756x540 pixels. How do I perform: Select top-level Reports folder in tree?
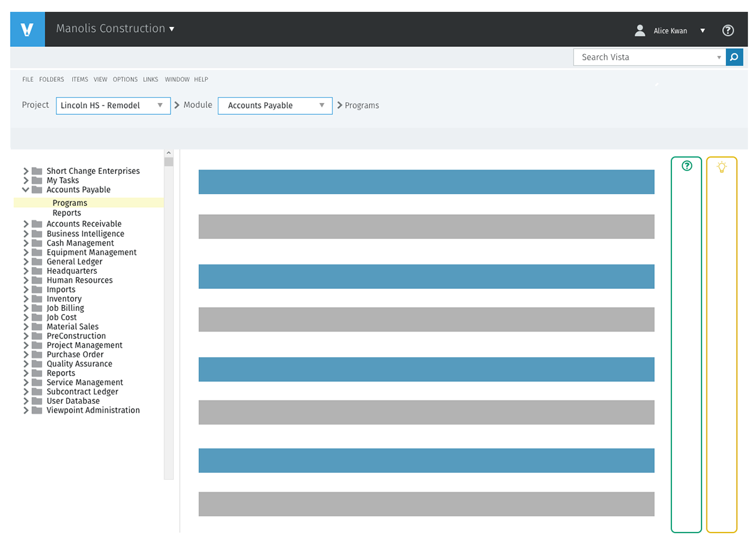point(61,373)
